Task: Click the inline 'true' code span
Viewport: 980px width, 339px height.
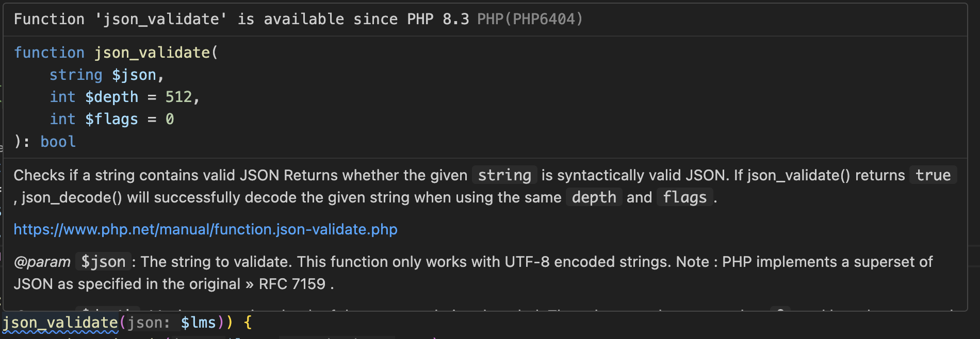Action: 933,175
